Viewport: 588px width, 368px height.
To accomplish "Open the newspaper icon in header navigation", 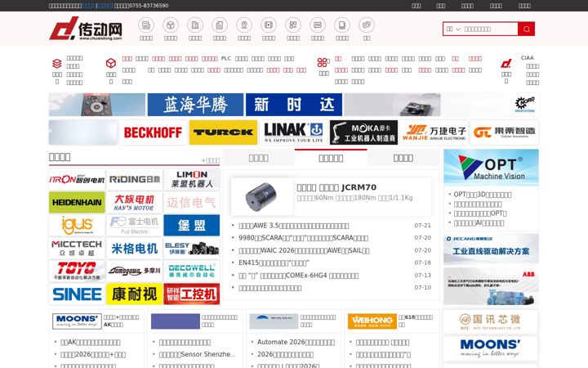I will click(146, 25).
